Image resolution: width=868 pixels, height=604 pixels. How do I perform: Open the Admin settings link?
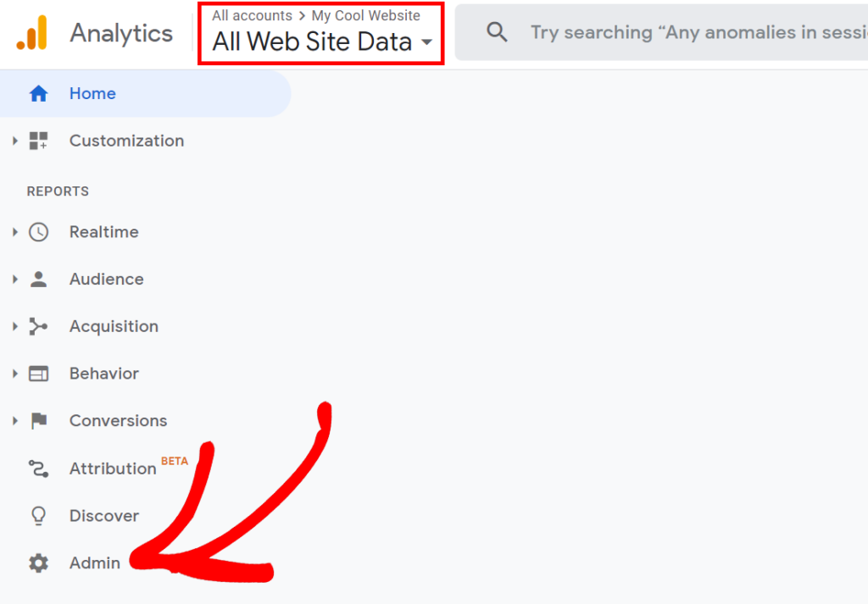(94, 562)
